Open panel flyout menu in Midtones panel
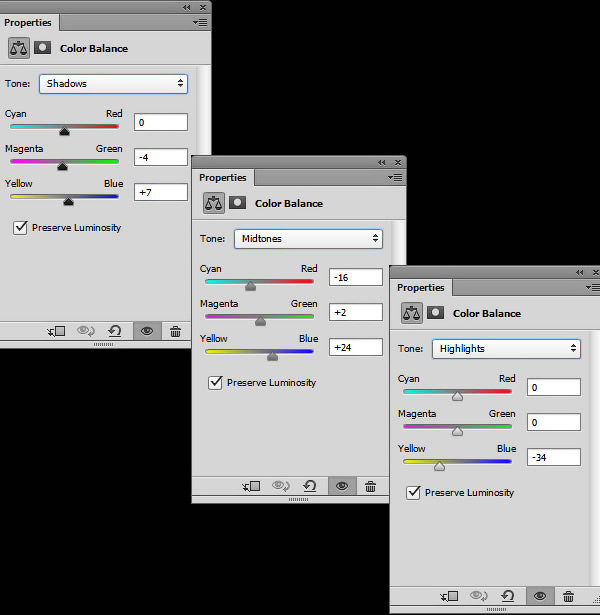This screenshot has height=615, width=600. pos(395,177)
